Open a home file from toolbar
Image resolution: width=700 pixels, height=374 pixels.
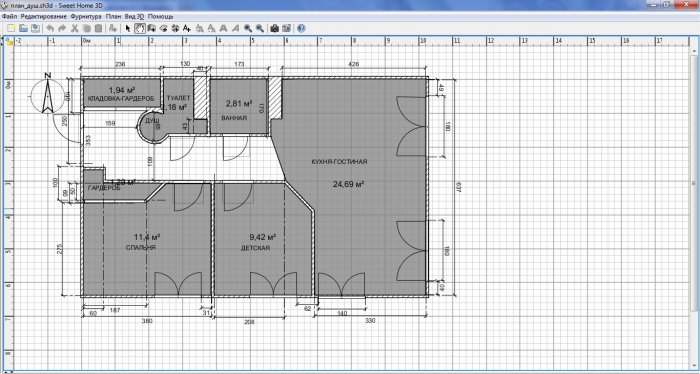coord(23,28)
